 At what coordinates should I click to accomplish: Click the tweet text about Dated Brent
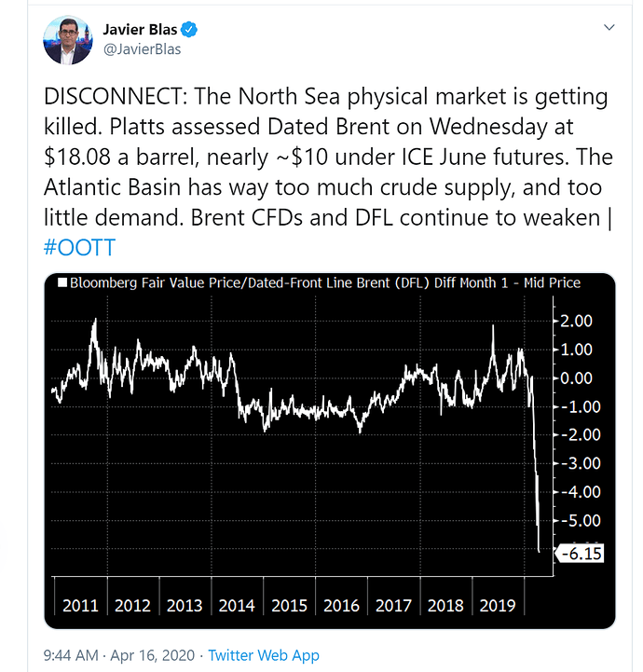pos(328,157)
